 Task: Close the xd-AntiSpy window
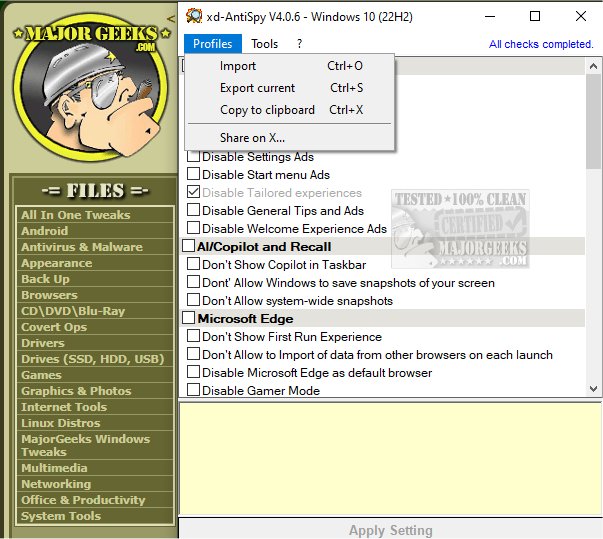pos(581,17)
